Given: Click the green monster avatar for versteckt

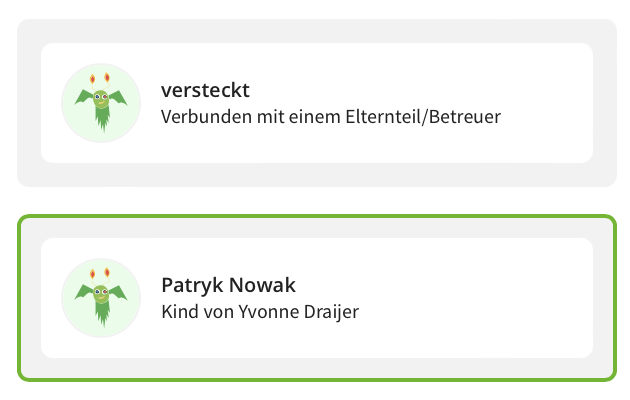Looking at the screenshot, I should 101,103.
